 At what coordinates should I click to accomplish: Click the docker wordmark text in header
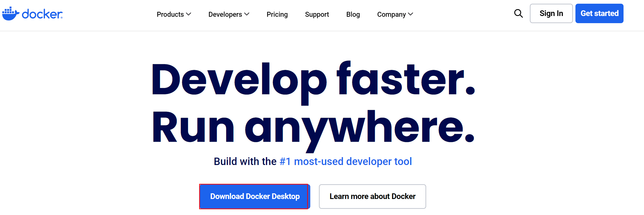[42, 14]
